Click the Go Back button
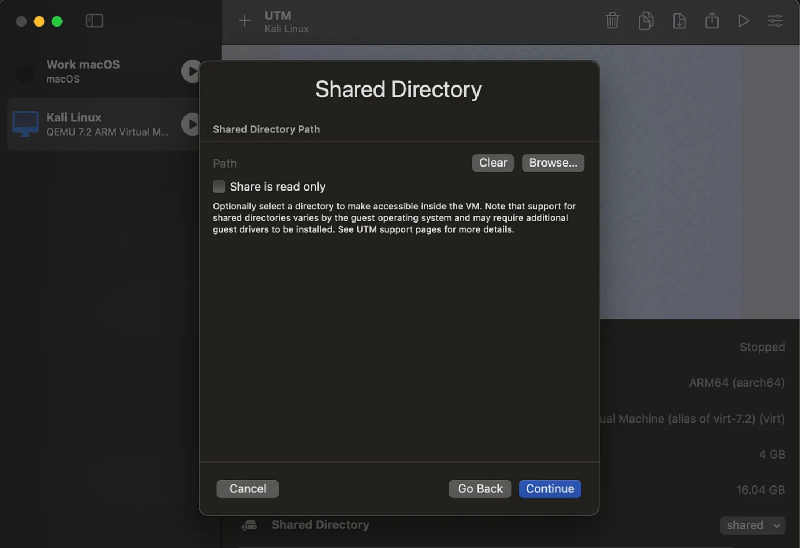Image resolution: width=800 pixels, height=548 pixels. pos(480,489)
